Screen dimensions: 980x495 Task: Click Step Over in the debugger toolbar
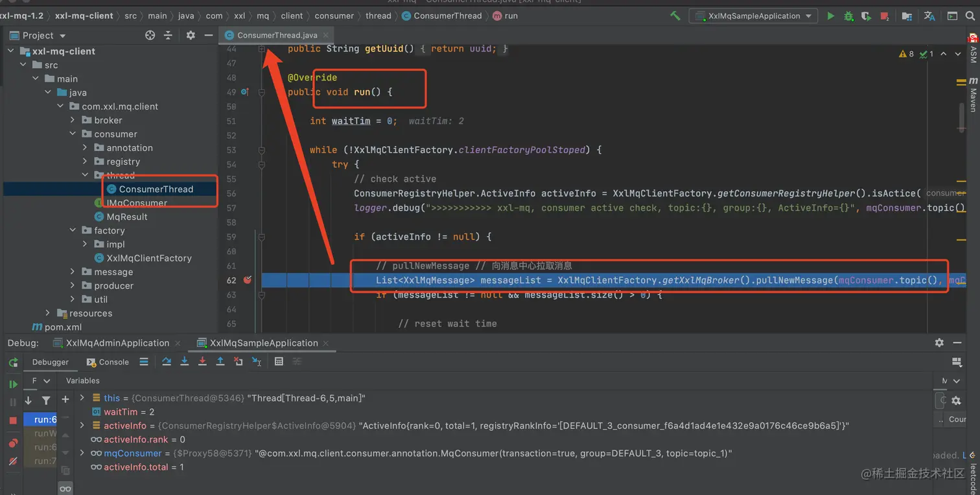167,361
